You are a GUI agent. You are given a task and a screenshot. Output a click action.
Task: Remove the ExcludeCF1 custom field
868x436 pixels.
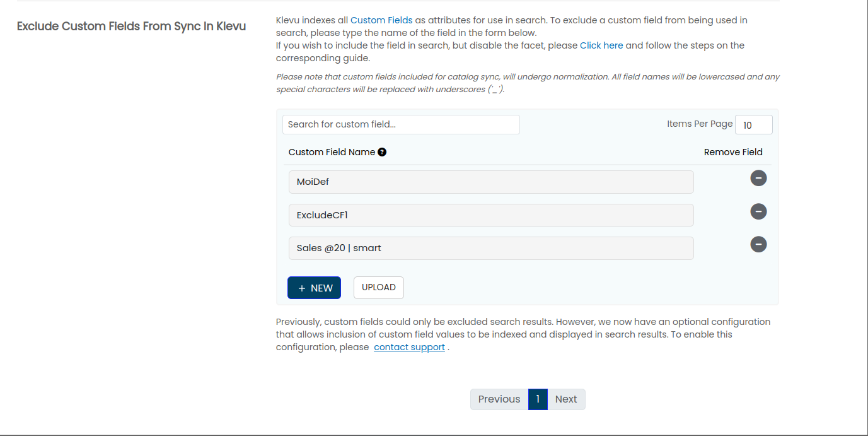(758, 211)
